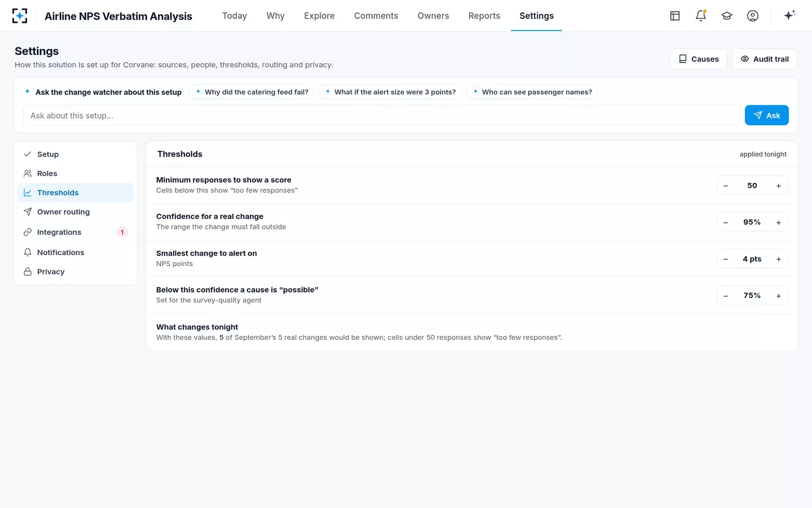Open Owner routing section
The width and height of the screenshot is (812, 508).
pos(76,212)
